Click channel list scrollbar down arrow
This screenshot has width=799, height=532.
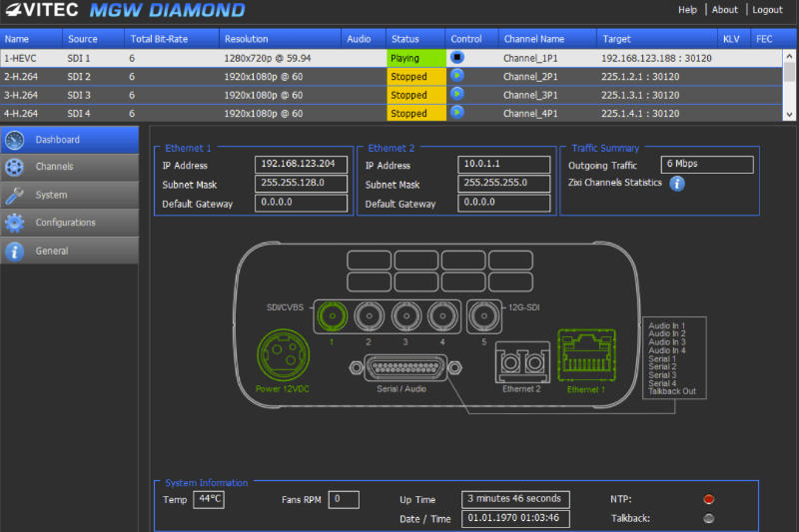[789, 115]
